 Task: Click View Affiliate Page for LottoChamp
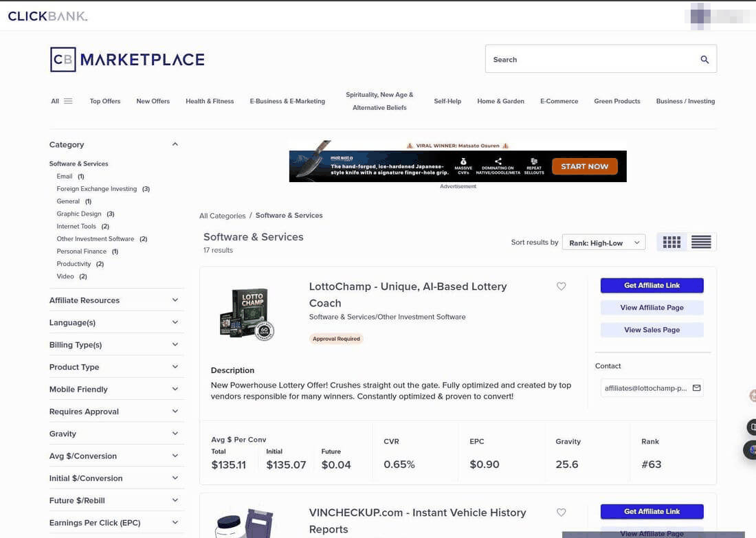pyautogui.click(x=652, y=308)
